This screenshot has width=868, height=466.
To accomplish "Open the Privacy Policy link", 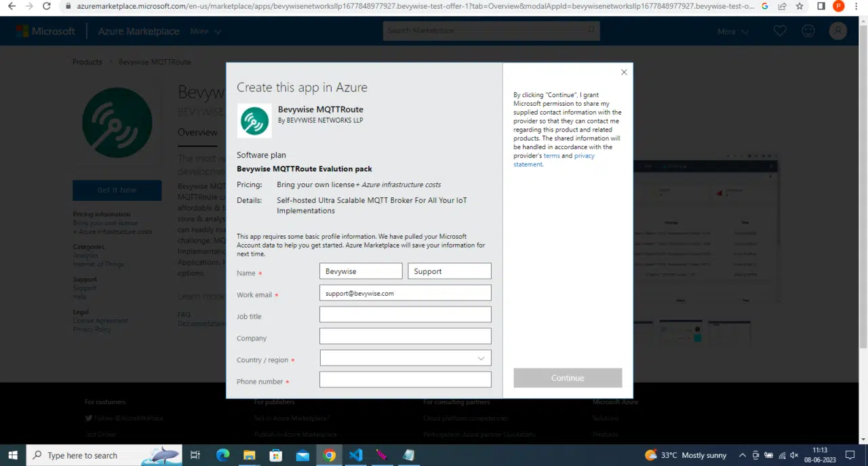I will [92, 329].
